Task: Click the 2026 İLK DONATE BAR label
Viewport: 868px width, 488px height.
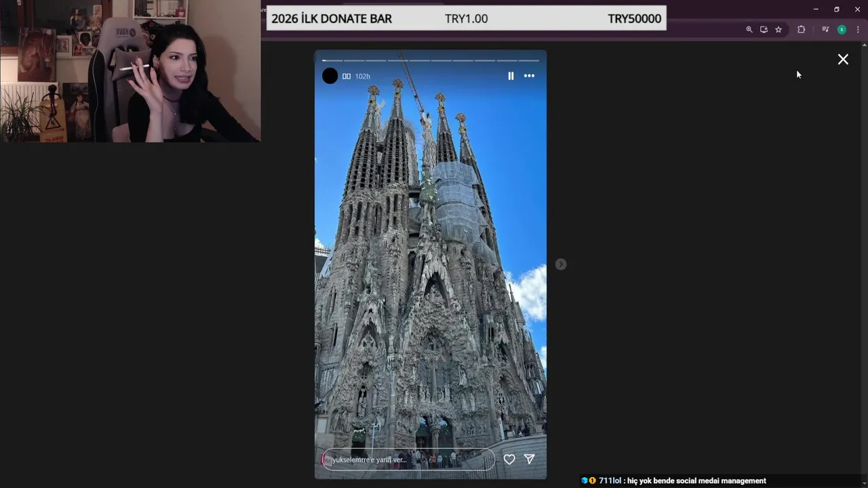Action: point(332,18)
